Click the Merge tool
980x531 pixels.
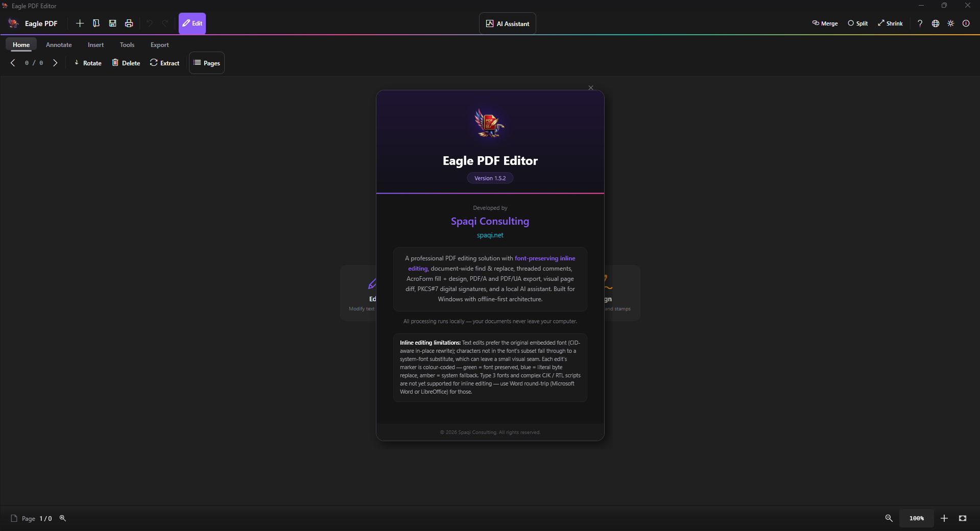click(825, 23)
